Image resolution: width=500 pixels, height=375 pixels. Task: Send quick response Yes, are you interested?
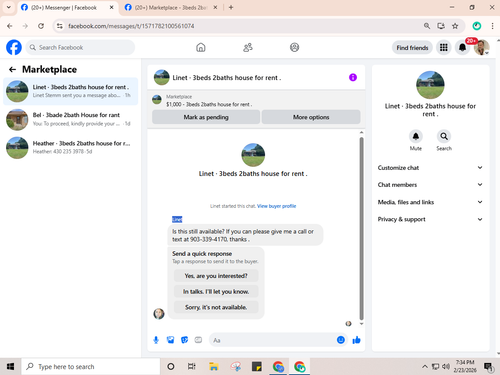click(216, 276)
